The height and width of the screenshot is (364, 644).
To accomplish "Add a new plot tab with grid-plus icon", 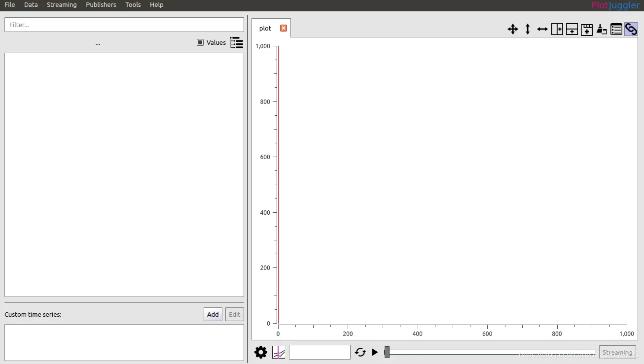I will pos(587,29).
